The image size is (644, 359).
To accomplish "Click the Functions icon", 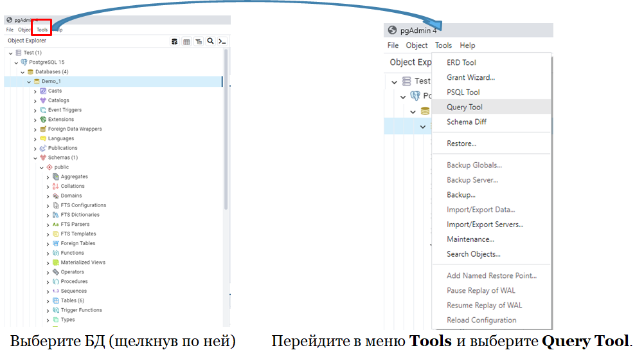I will [x=55, y=253].
